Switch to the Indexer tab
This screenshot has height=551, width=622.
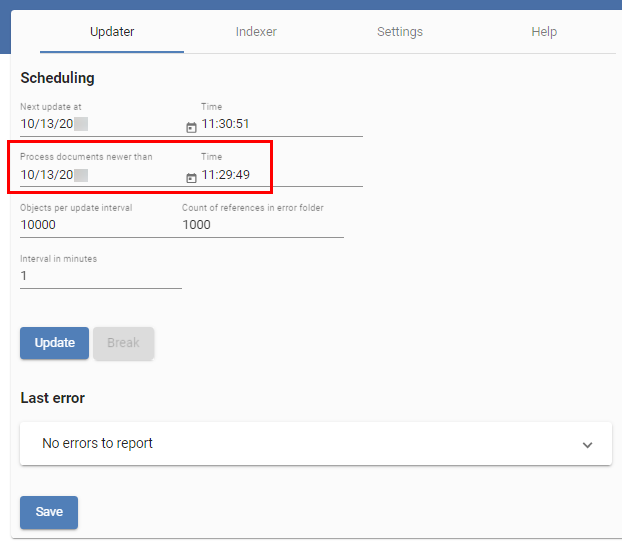(256, 32)
